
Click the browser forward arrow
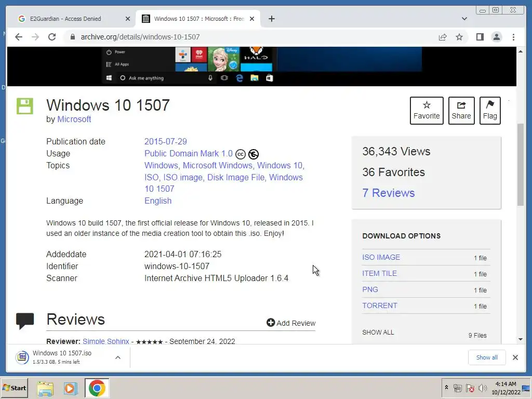click(35, 37)
